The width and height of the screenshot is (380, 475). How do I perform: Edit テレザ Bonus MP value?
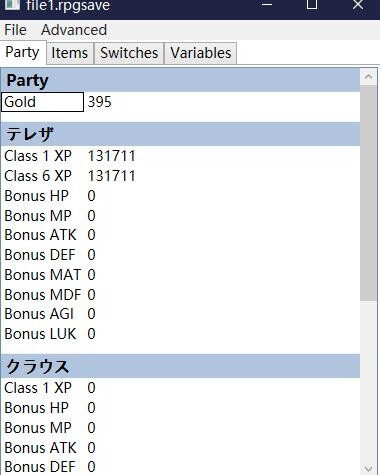(92, 216)
